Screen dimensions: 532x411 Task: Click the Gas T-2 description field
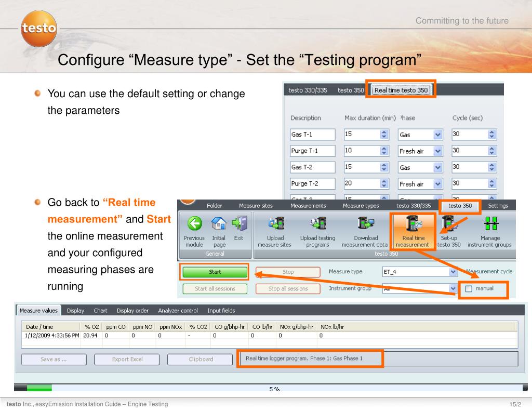click(x=312, y=167)
